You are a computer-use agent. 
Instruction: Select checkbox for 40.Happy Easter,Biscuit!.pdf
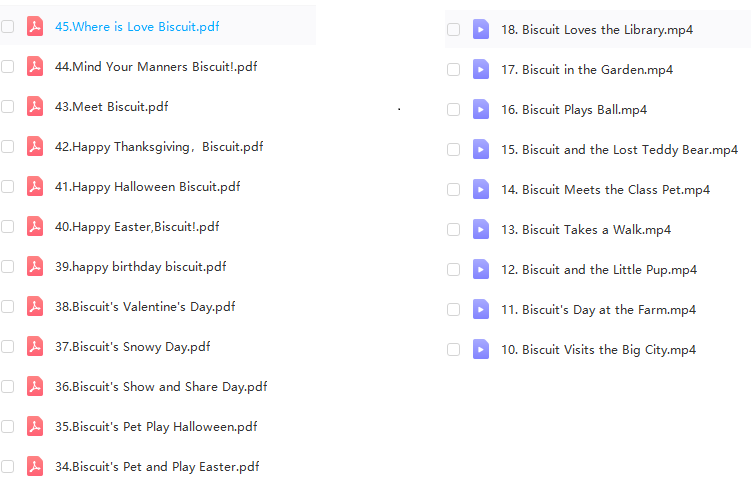pos(7,226)
